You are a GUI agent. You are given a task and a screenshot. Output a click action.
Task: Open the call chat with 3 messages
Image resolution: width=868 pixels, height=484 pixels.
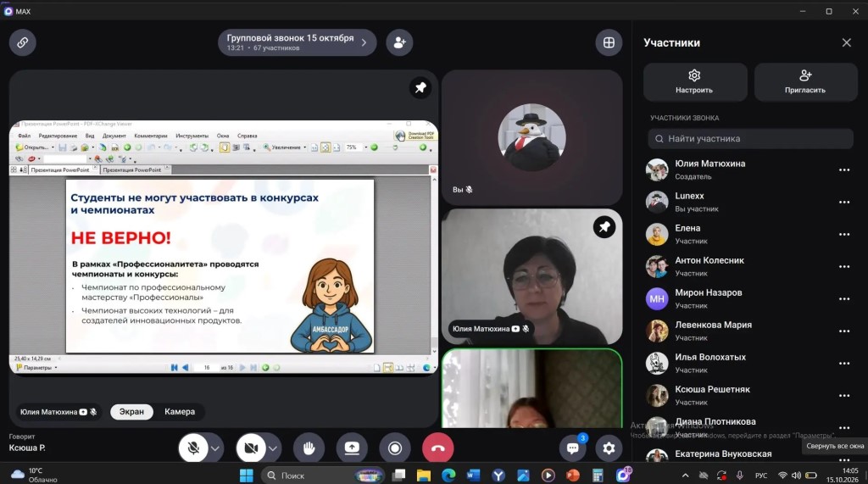click(573, 448)
